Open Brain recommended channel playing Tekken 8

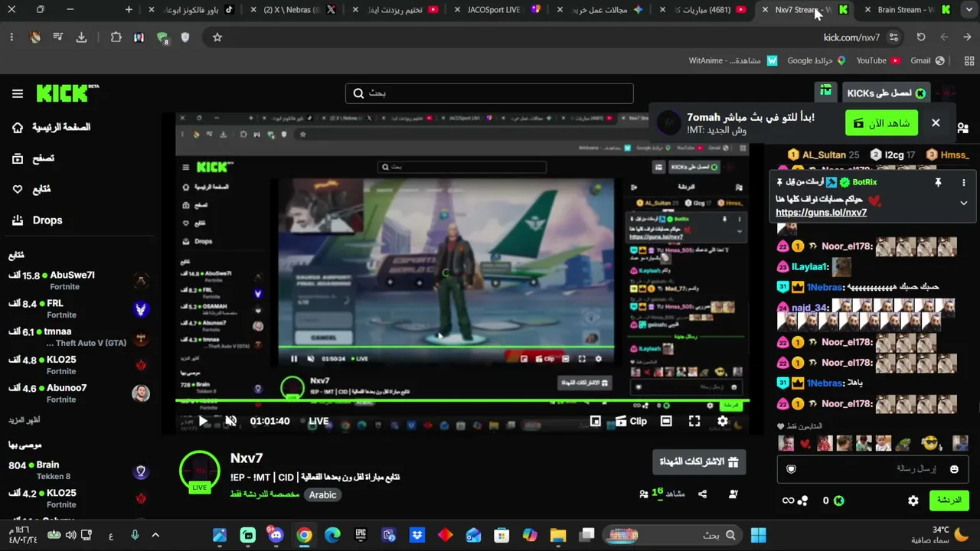(x=78, y=470)
